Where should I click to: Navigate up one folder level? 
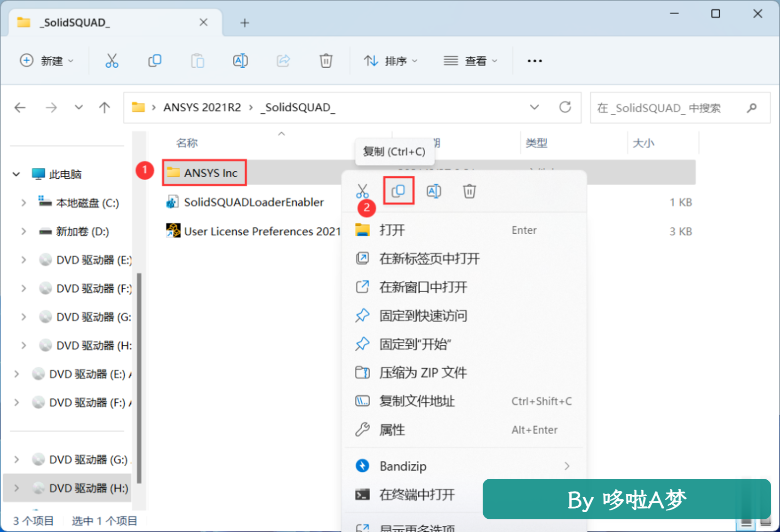pyautogui.click(x=104, y=108)
